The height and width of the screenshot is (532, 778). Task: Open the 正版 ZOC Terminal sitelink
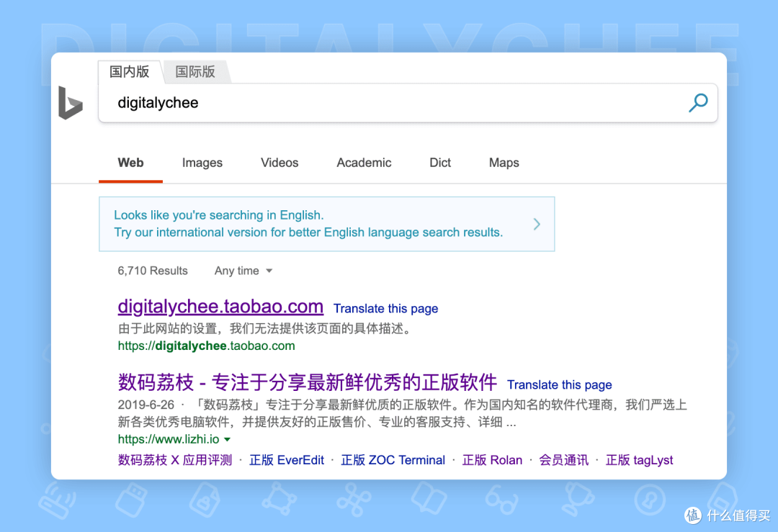393,460
